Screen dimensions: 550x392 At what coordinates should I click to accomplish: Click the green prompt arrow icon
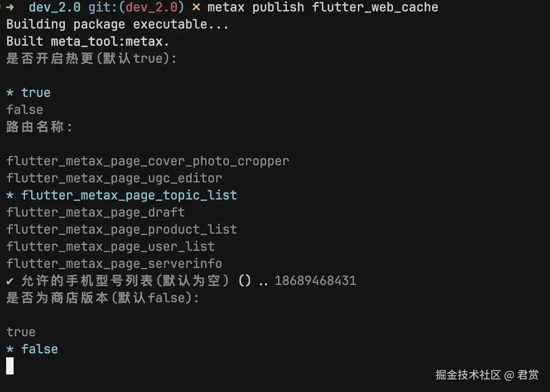point(10,7)
